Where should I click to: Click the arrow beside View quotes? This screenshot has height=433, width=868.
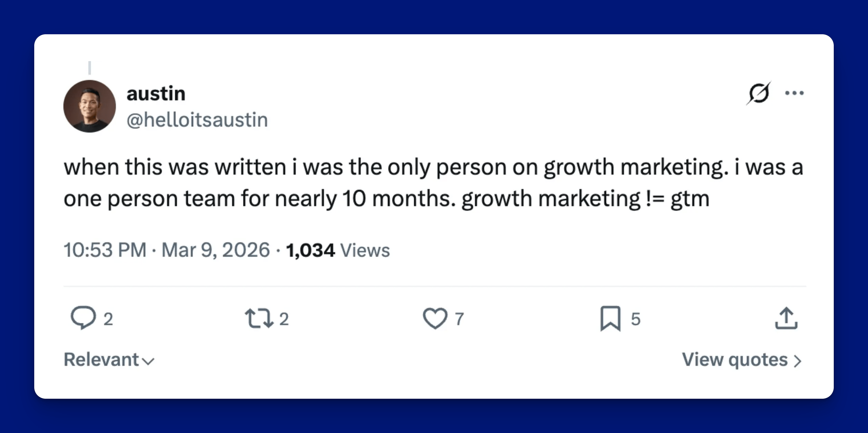pyautogui.click(x=797, y=361)
